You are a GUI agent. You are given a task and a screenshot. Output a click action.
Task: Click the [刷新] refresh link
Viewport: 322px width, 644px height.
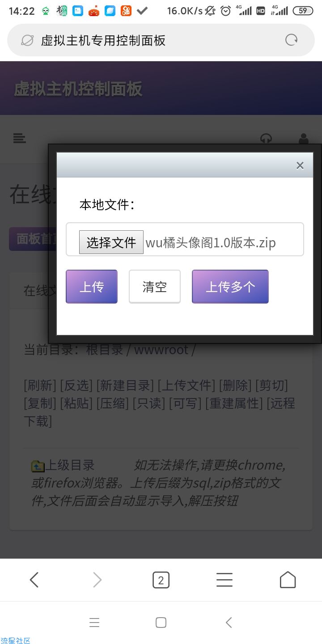(40, 385)
